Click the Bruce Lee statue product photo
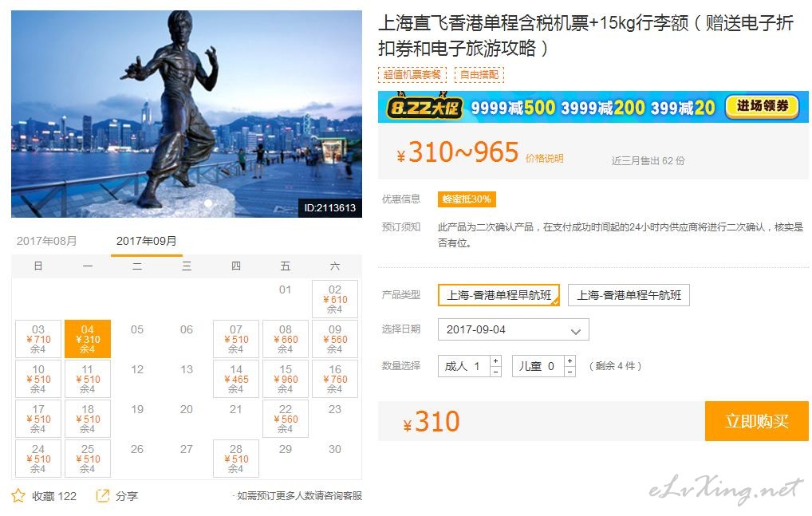This screenshot has width=812, height=516. (x=187, y=114)
